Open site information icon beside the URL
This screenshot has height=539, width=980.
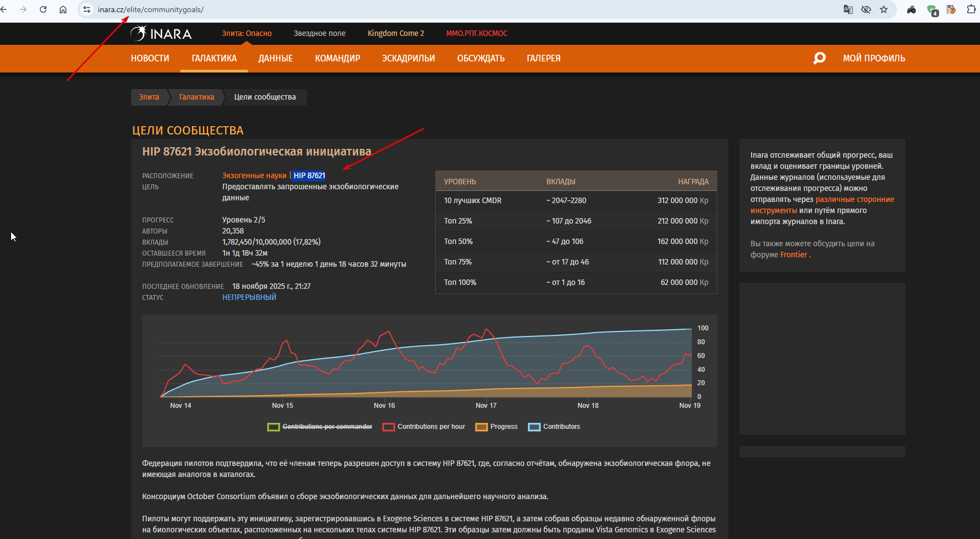[x=87, y=9]
